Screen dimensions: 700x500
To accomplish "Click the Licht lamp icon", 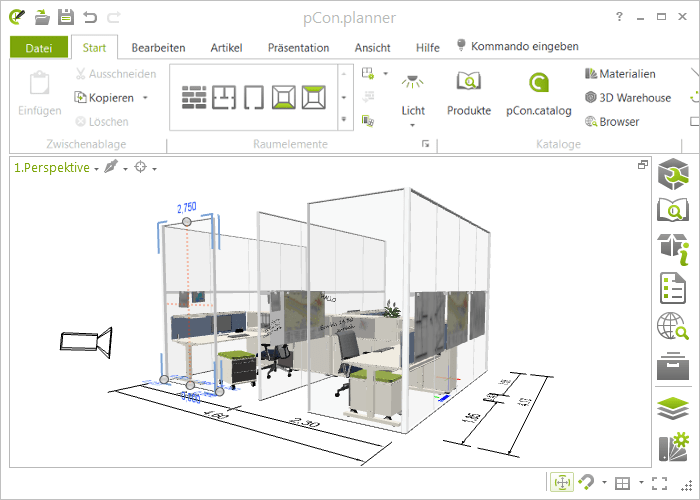I will 412,83.
